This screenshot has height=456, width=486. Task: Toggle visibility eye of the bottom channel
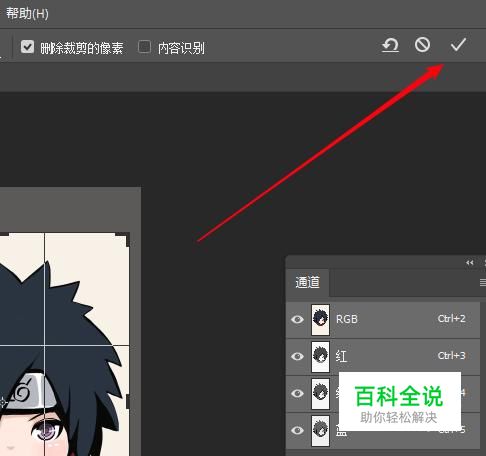click(x=297, y=430)
